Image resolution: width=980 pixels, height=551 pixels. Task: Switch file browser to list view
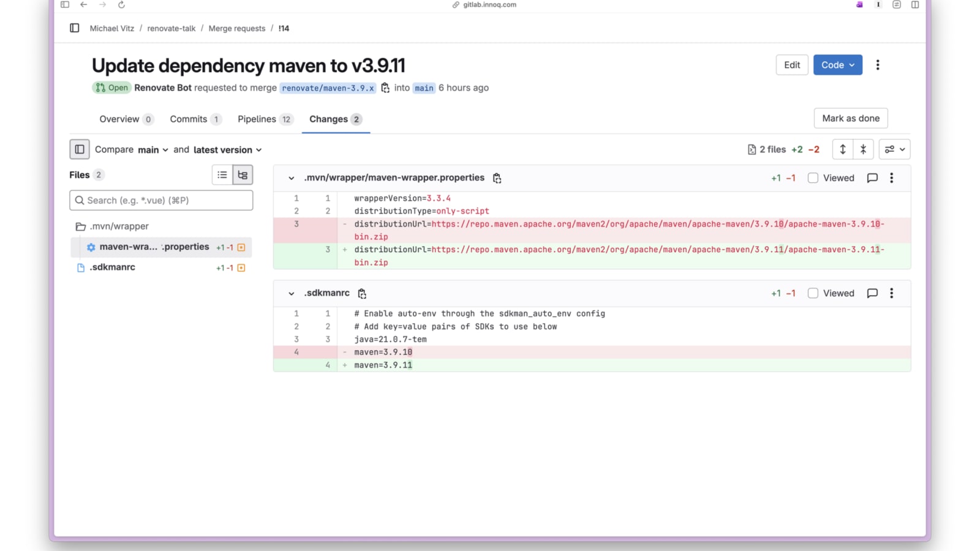click(222, 175)
